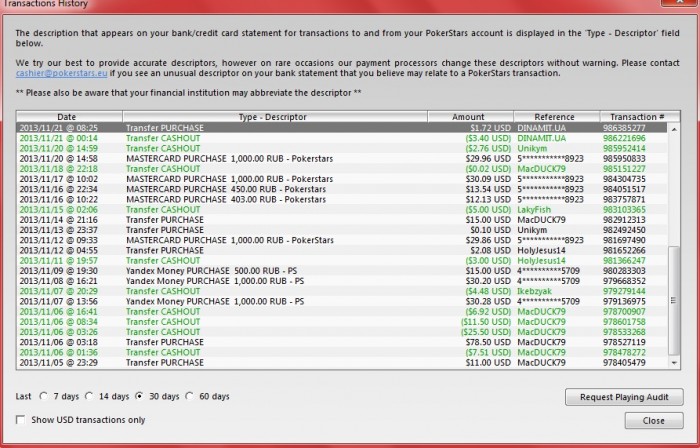Select the row dated 2013/11/21 @ 00:14
This screenshot has height=448, width=700.
click(342, 138)
